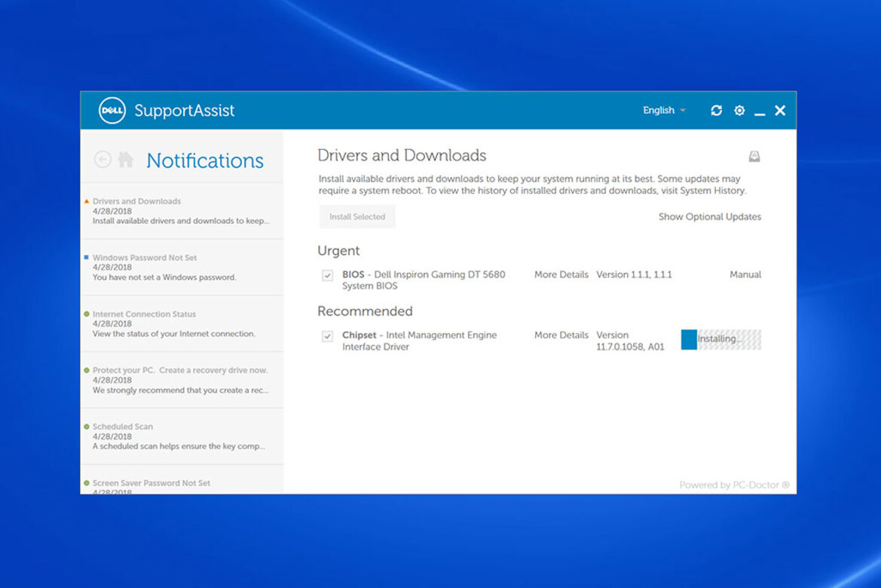Open More Details for the Chipset driver
The image size is (881, 588).
click(561, 335)
